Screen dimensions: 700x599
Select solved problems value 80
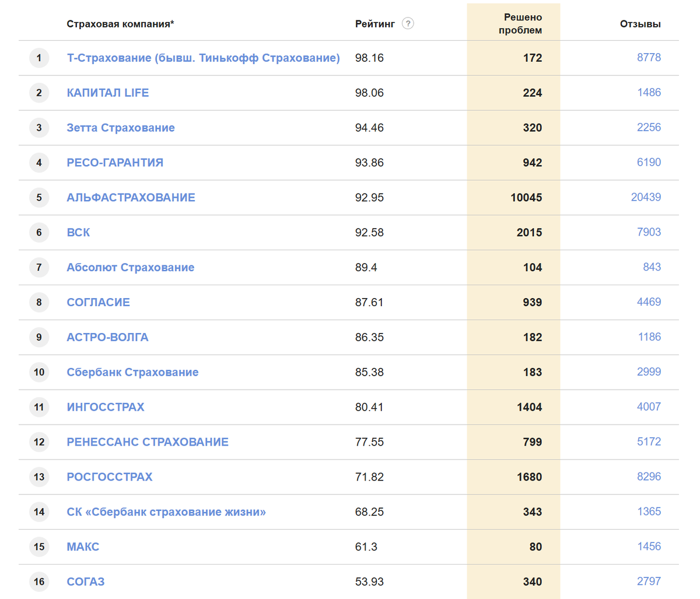[x=535, y=547]
